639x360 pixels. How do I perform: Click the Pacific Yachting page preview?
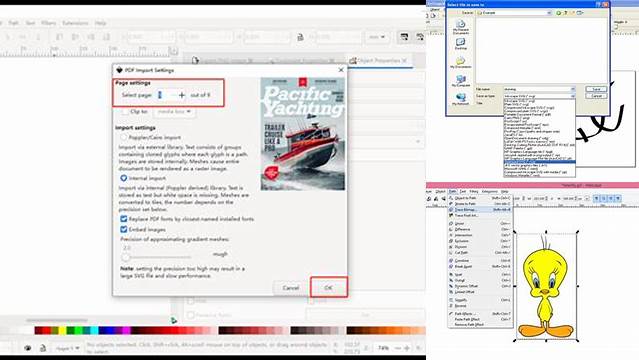pyautogui.click(x=302, y=134)
